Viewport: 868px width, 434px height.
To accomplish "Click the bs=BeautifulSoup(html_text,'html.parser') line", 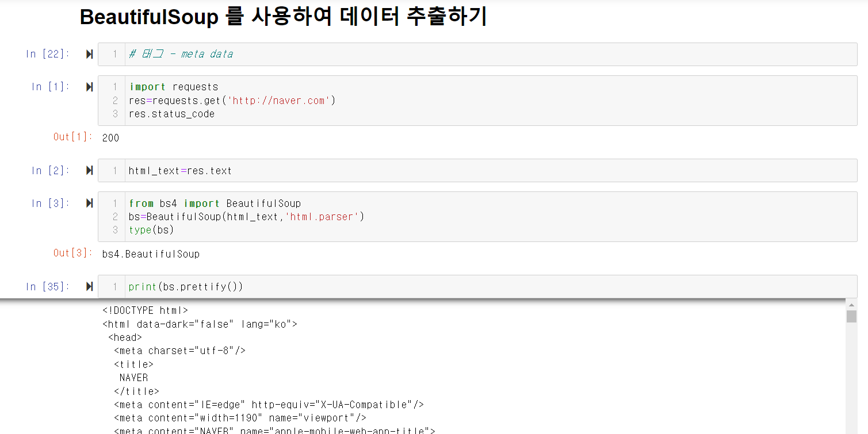I will pyautogui.click(x=247, y=217).
